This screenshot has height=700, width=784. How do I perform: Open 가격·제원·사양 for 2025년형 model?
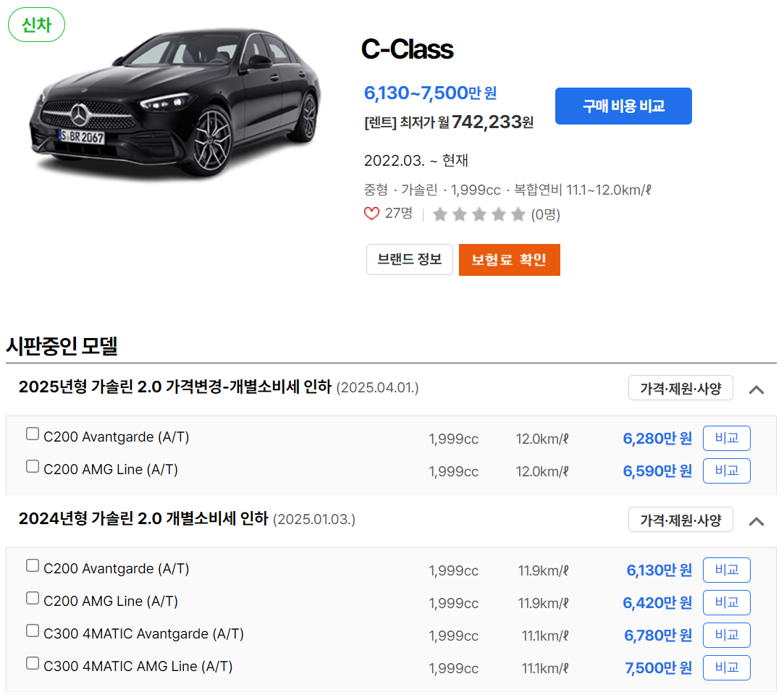[680, 388]
